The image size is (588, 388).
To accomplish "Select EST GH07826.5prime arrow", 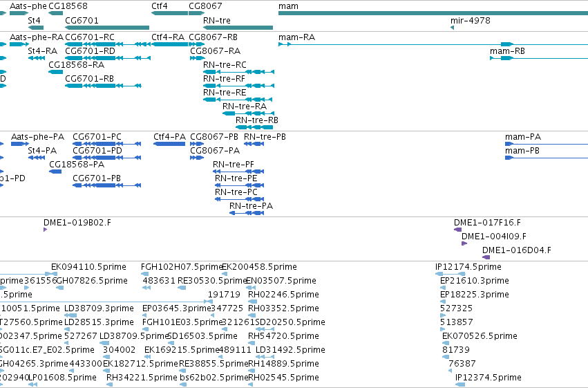I will [x=59, y=288].
